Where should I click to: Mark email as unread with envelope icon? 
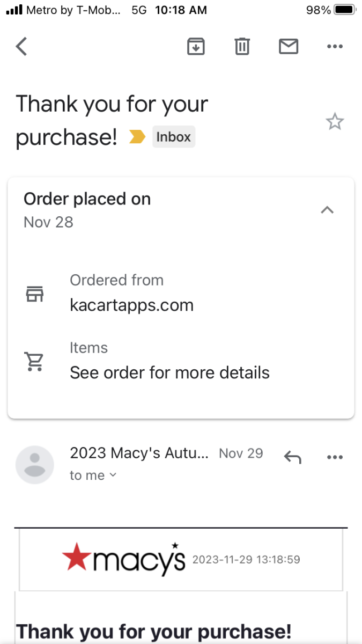[289, 47]
